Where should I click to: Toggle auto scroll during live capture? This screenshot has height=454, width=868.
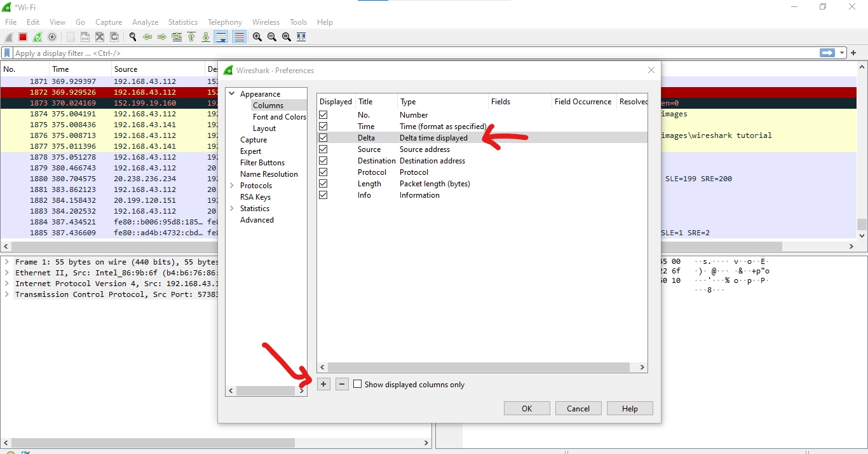221,37
